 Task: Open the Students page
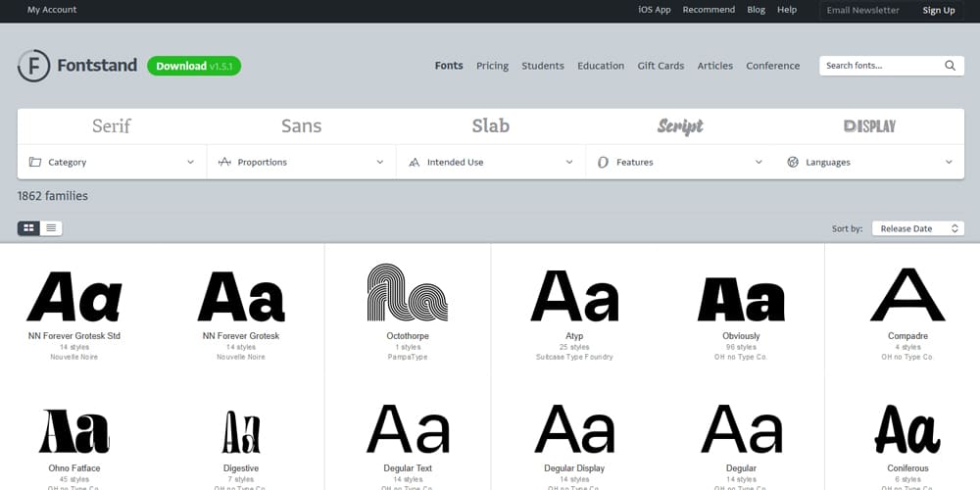click(543, 66)
